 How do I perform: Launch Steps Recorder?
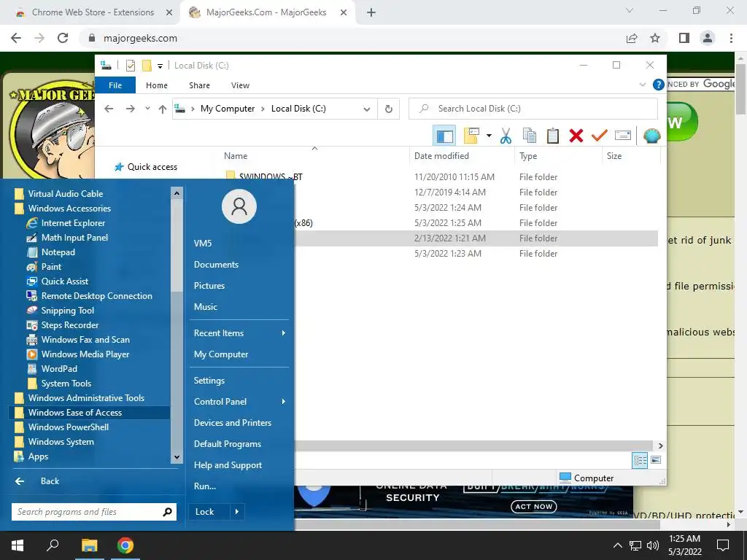[69, 325]
